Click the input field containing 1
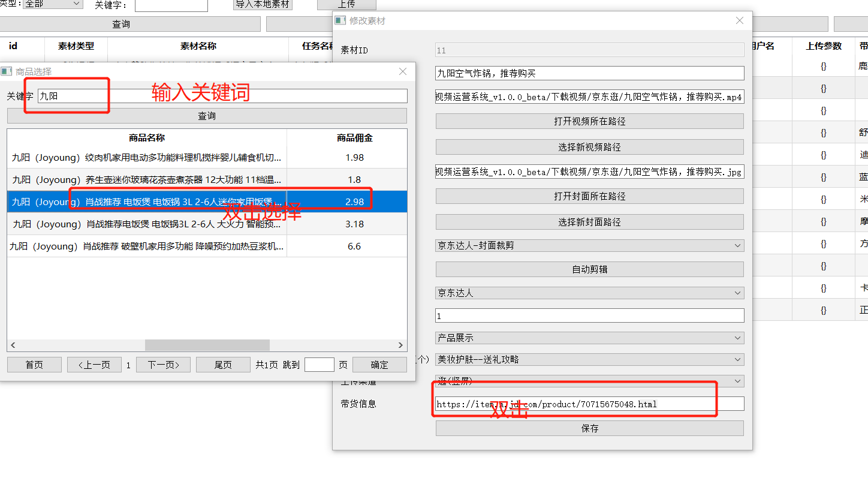The height and width of the screenshot is (481, 868). point(590,315)
